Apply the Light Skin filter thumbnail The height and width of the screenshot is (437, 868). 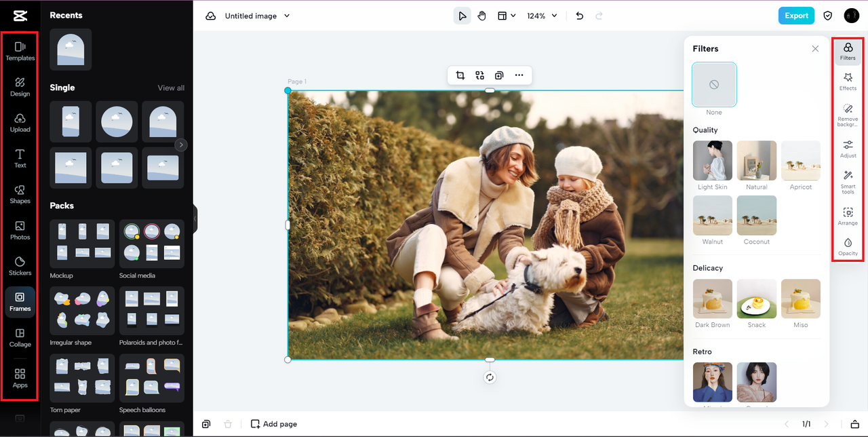712,161
